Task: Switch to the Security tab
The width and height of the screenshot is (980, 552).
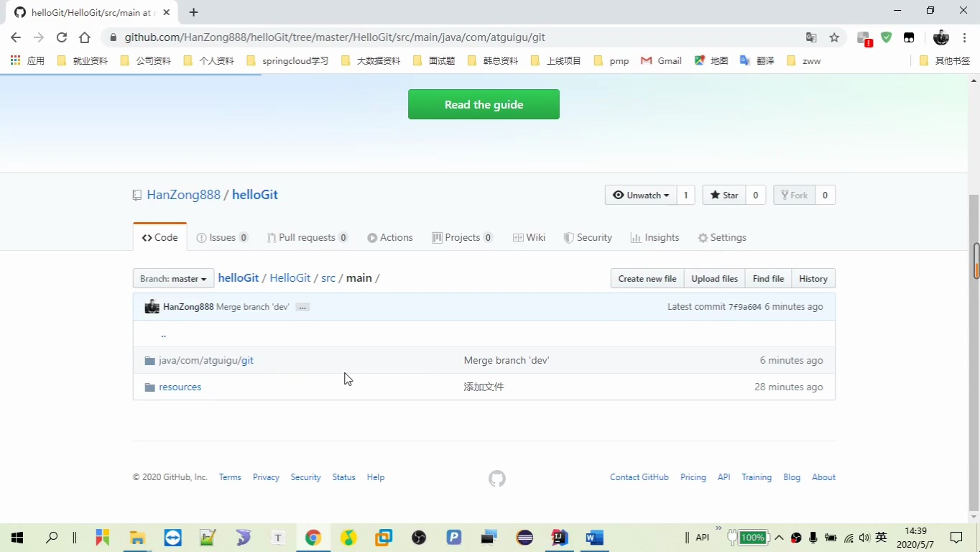Action: click(588, 238)
